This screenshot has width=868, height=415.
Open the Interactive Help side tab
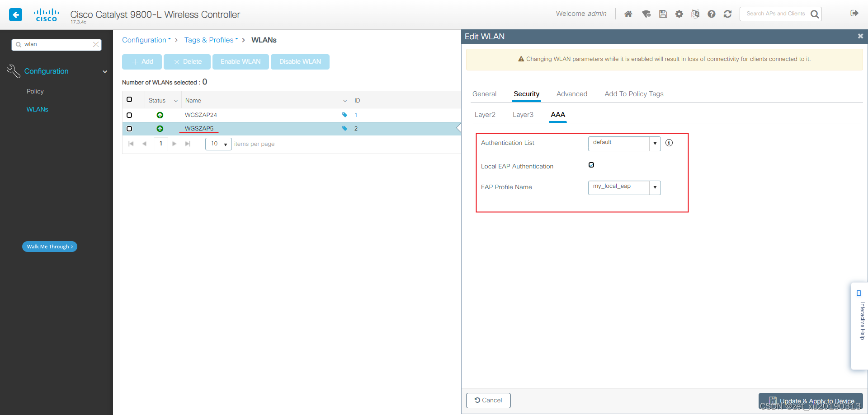coord(859,326)
